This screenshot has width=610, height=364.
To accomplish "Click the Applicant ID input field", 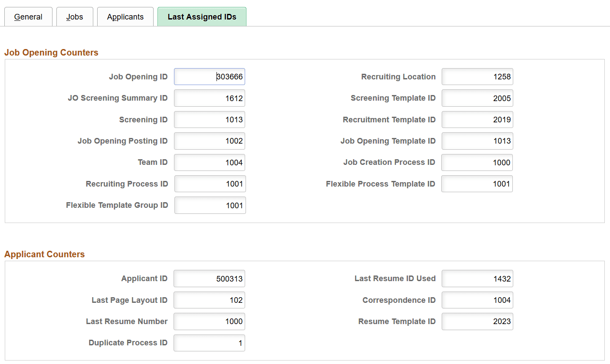I will click(x=209, y=279).
